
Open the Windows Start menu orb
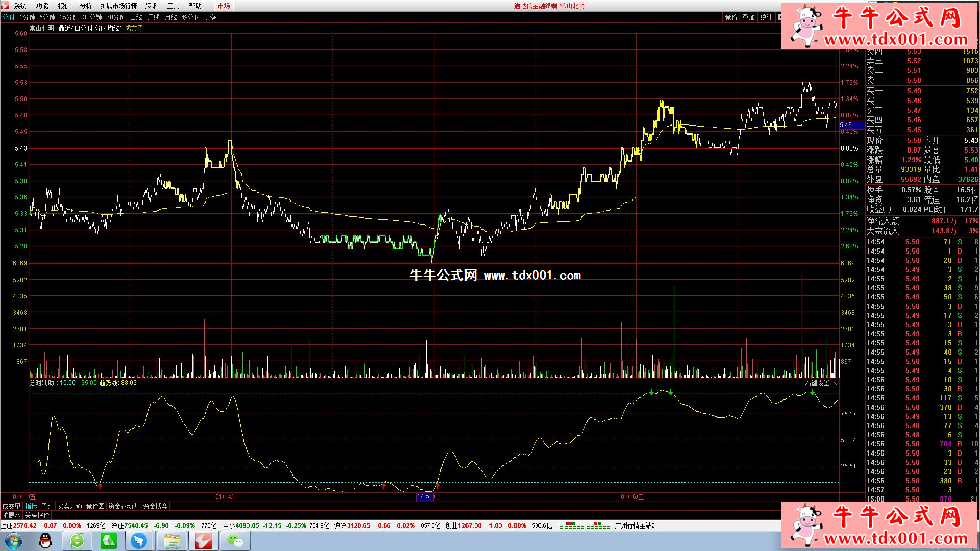click(x=14, y=540)
